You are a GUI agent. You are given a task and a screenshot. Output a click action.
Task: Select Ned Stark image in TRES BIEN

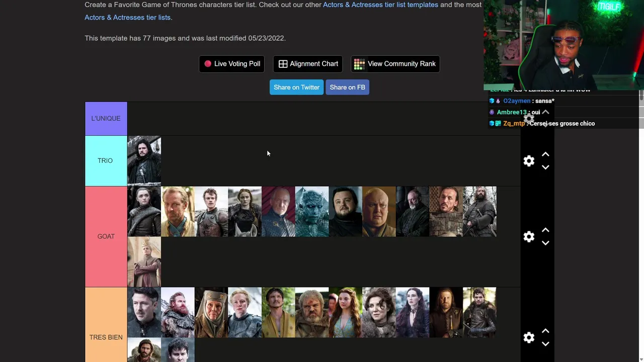(446, 312)
